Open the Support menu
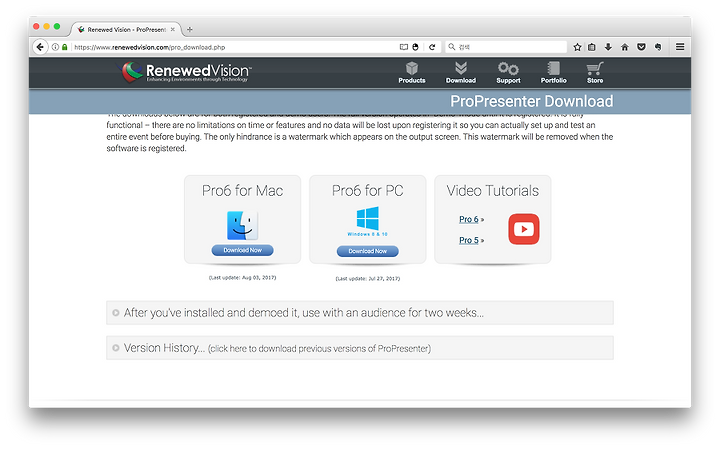Screen dimensions: 720x449 click(x=508, y=73)
